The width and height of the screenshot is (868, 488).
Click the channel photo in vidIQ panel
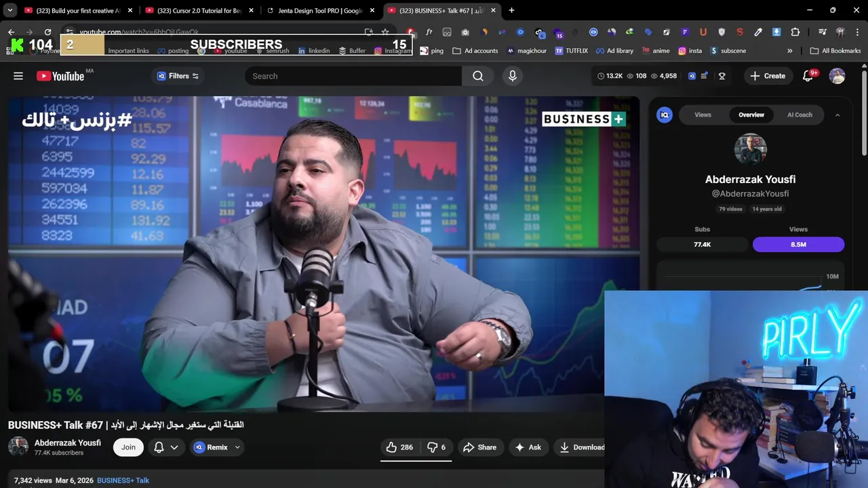750,149
